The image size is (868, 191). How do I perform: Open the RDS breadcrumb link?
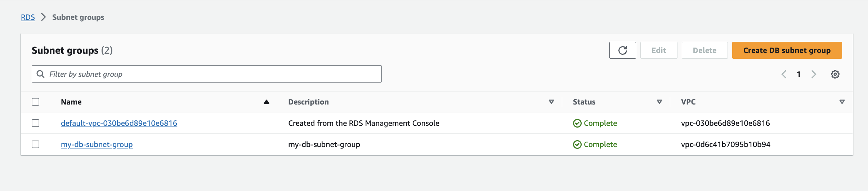[28, 17]
